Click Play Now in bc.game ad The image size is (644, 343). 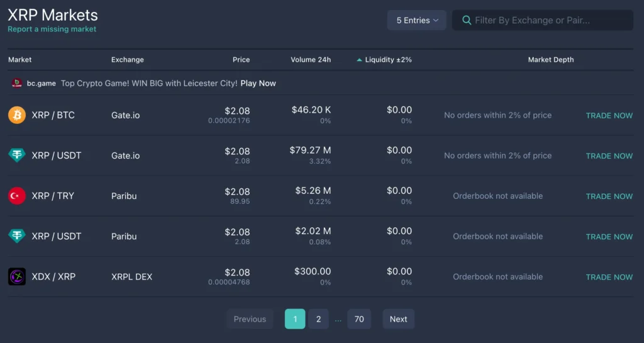tap(258, 83)
